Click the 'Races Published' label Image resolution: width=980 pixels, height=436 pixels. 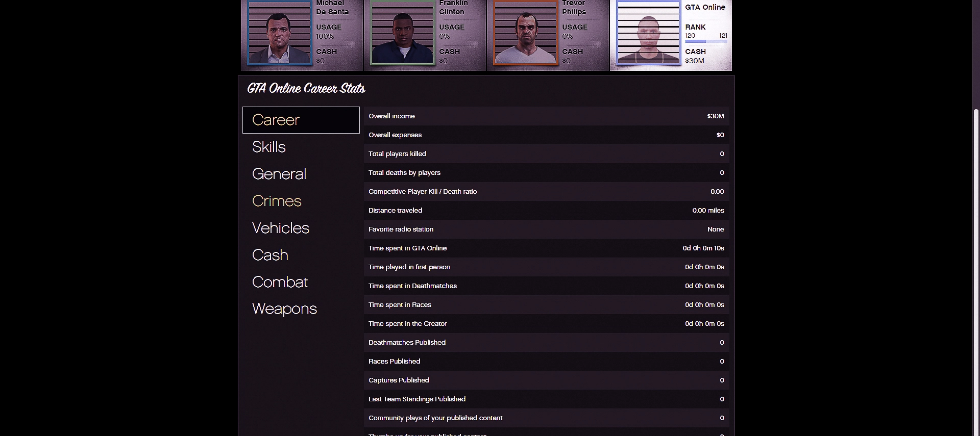pos(394,362)
